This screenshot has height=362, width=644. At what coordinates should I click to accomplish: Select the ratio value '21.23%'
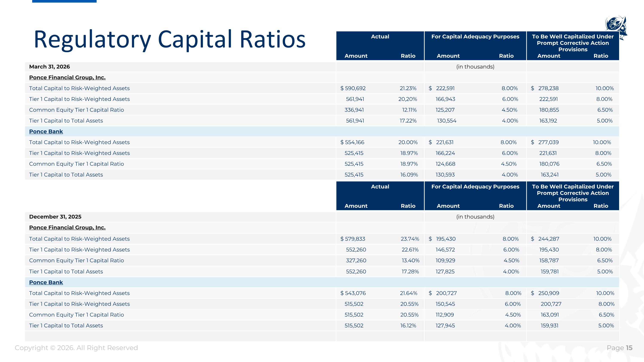pyautogui.click(x=408, y=88)
